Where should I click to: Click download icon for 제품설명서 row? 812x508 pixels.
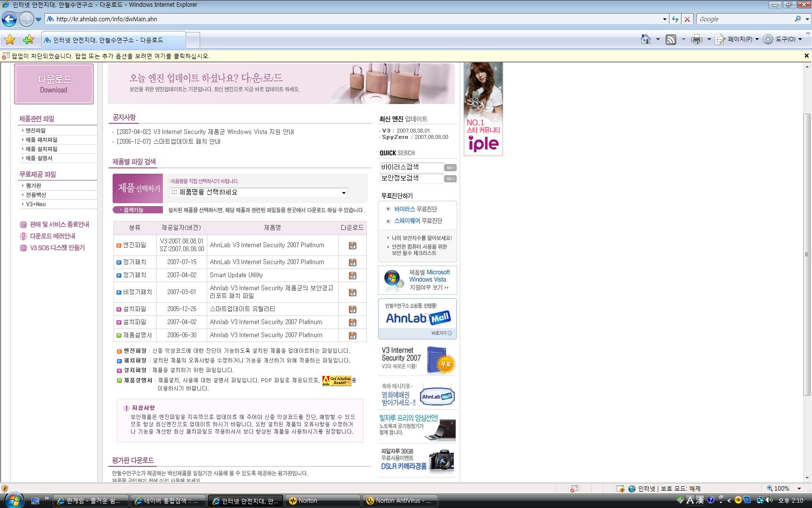click(x=352, y=335)
